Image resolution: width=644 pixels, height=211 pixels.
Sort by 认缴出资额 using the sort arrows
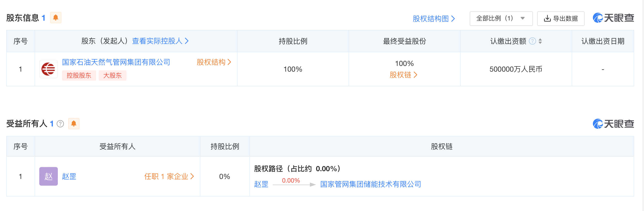pos(540,41)
